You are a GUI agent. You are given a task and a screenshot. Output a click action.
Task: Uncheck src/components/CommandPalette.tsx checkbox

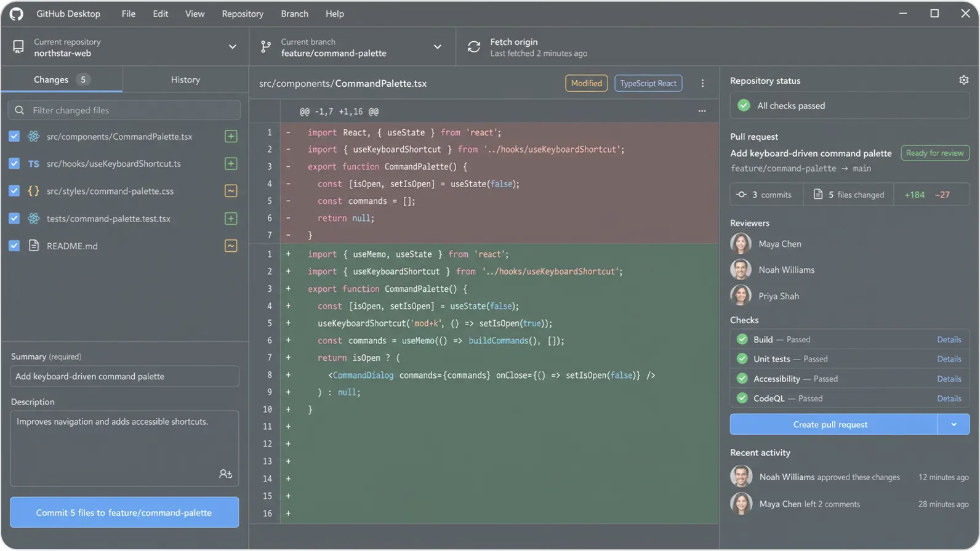point(14,136)
